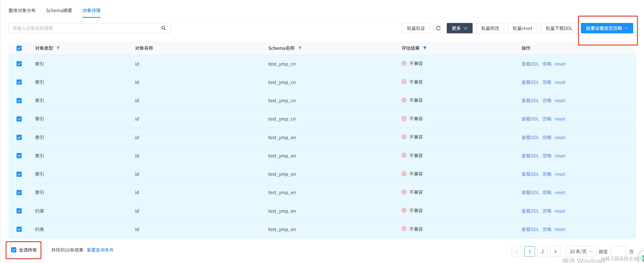Select the 对象详情 tab

pyautogui.click(x=92, y=10)
